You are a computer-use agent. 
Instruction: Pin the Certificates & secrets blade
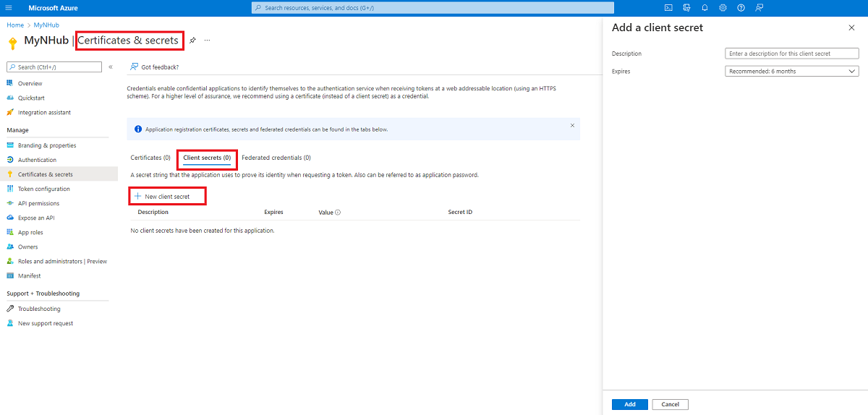(x=192, y=40)
